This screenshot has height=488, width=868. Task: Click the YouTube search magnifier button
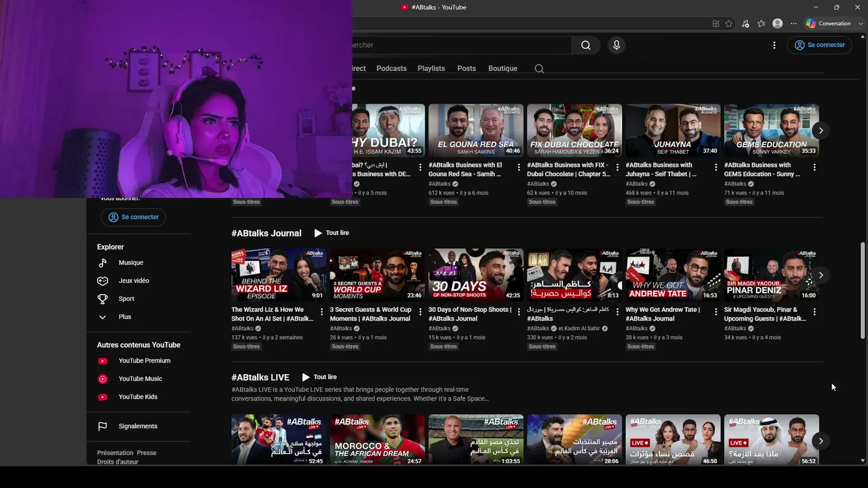586,45
